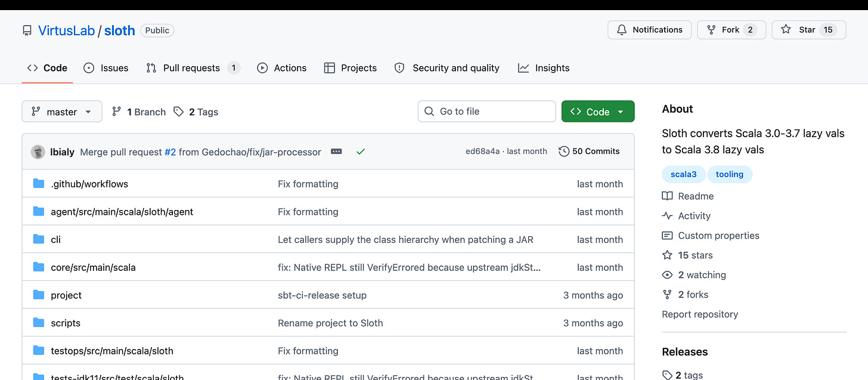Star the sloth repository
This screenshot has width=868, height=380.
pyautogui.click(x=809, y=30)
